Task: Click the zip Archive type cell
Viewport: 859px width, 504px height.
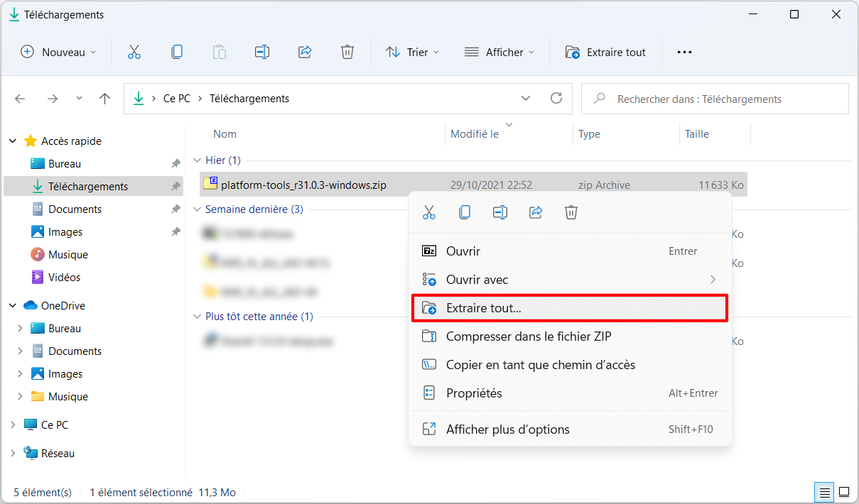Action: click(x=604, y=185)
